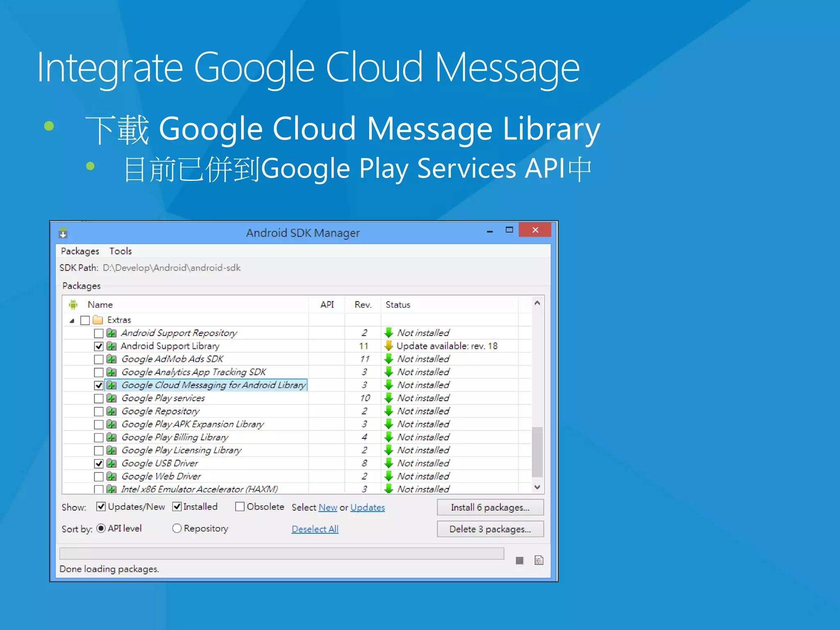The width and height of the screenshot is (840, 630).
Task: Click green download arrow for Android Support Repository
Action: click(x=389, y=333)
